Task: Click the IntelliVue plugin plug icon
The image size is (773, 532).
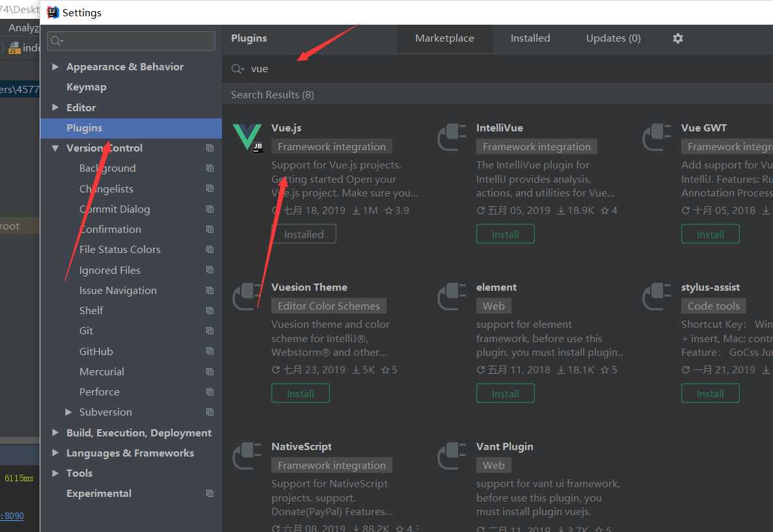Action: 452,137
